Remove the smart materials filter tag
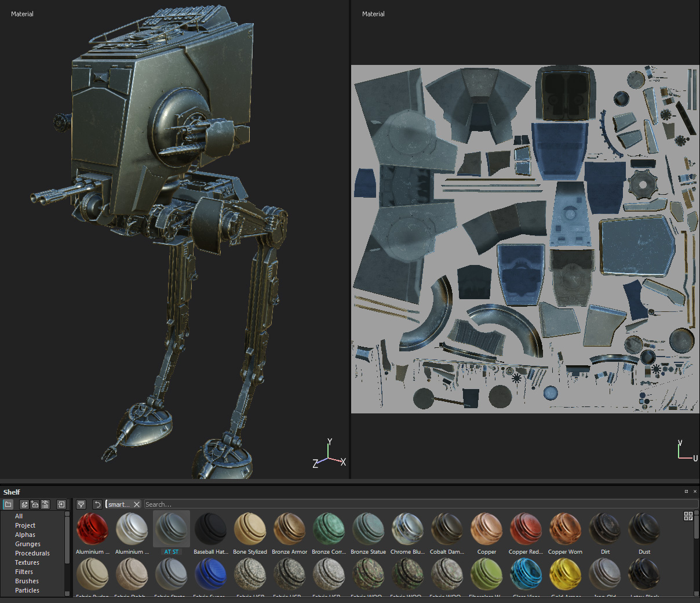 pyautogui.click(x=137, y=504)
